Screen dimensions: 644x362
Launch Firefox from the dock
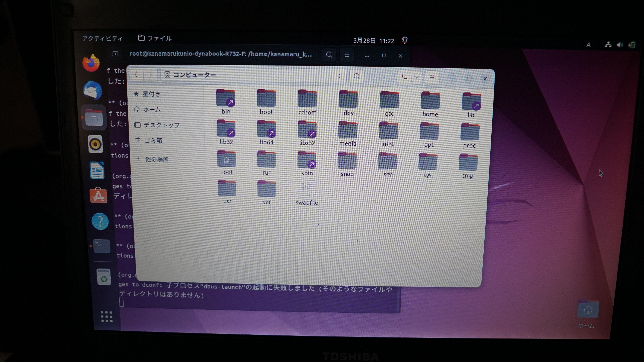pyautogui.click(x=91, y=63)
